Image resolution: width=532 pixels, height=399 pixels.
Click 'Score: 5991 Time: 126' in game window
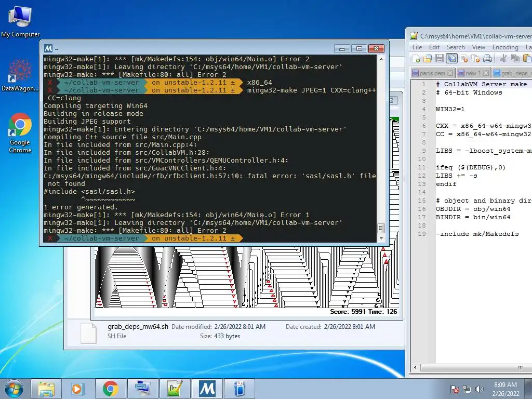363,312
